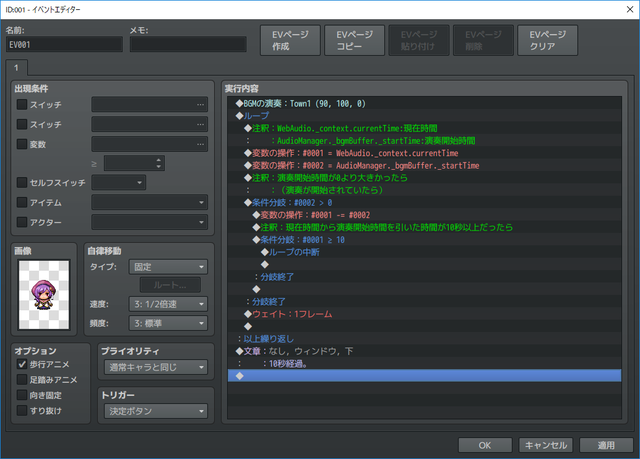Check the 向き固定 option
The image size is (640, 459).
(x=22, y=395)
